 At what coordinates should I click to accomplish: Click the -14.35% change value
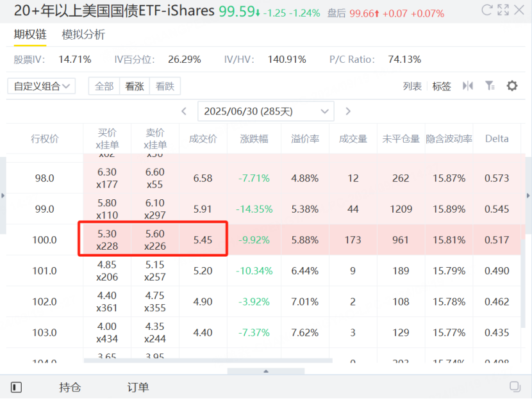coord(254,209)
